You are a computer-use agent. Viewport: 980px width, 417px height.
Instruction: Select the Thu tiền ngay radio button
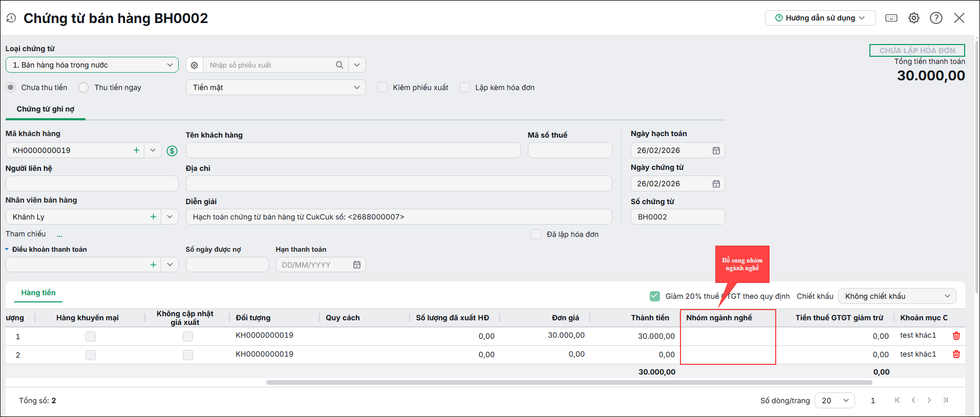coord(83,87)
